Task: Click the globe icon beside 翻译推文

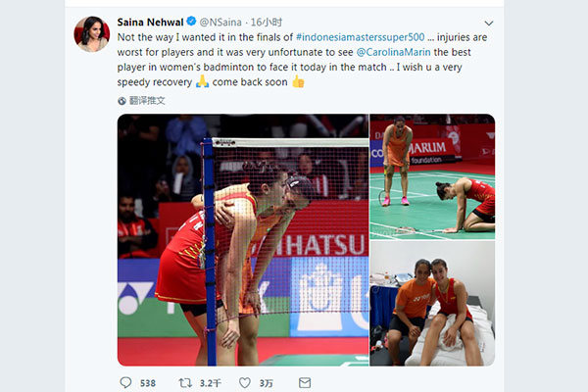Action: [122, 101]
